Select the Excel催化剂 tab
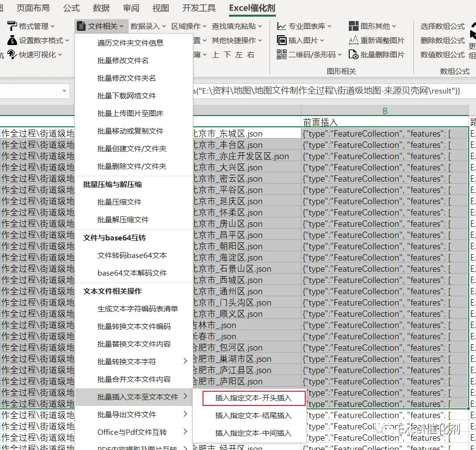This screenshot has height=450, width=476. tap(252, 8)
